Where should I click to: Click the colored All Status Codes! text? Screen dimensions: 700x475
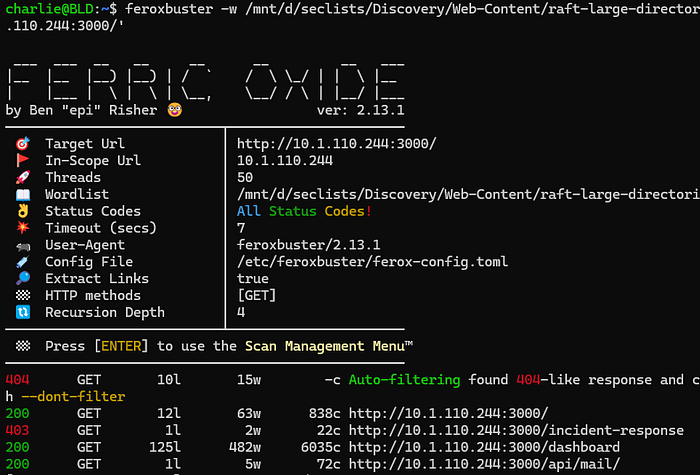coord(304,211)
